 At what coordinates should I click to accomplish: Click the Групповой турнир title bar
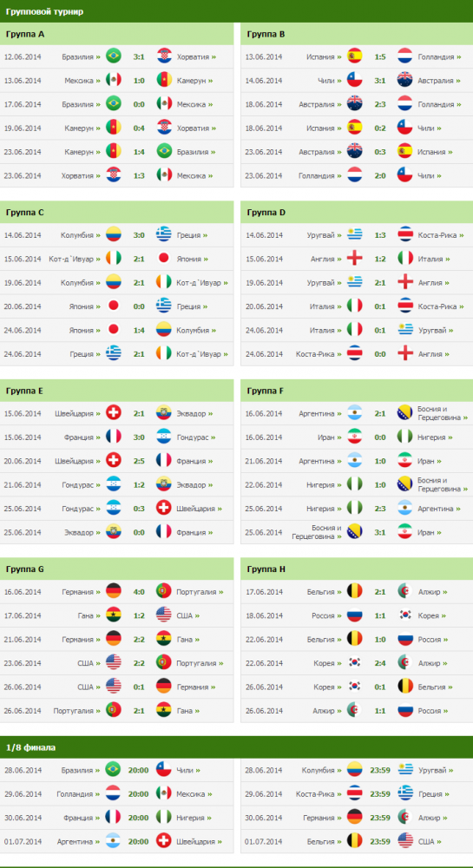[236, 11]
